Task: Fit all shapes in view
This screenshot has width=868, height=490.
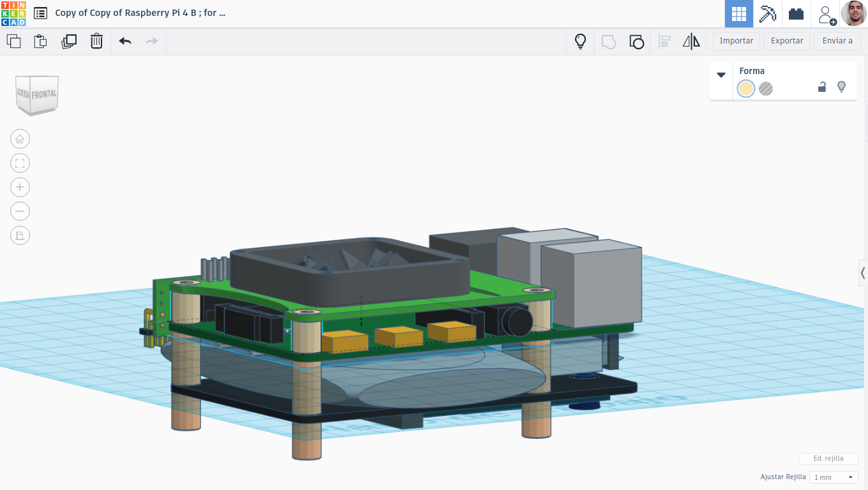Action: pyautogui.click(x=20, y=163)
